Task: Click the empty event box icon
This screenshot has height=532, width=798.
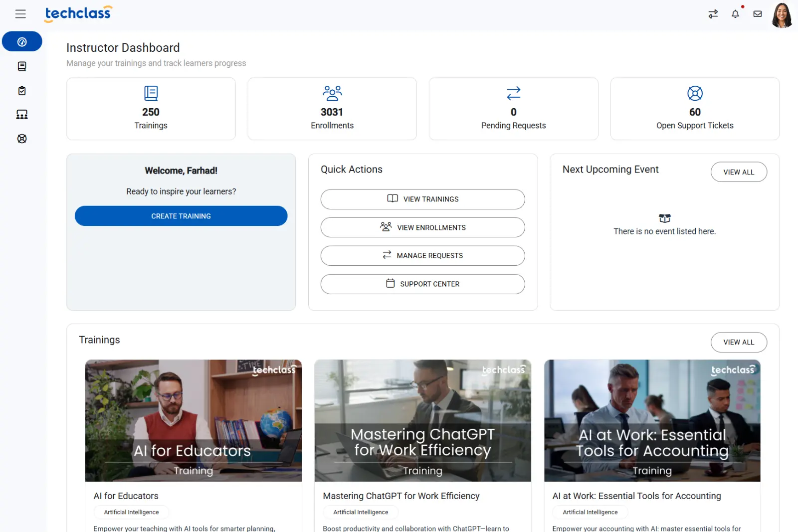Action: (x=665, y=218)
